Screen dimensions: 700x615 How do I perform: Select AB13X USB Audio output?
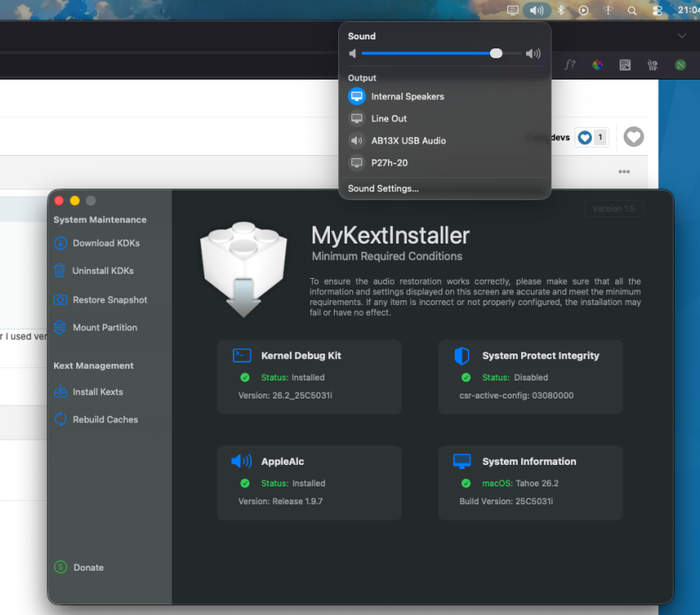tap(445, 140)
